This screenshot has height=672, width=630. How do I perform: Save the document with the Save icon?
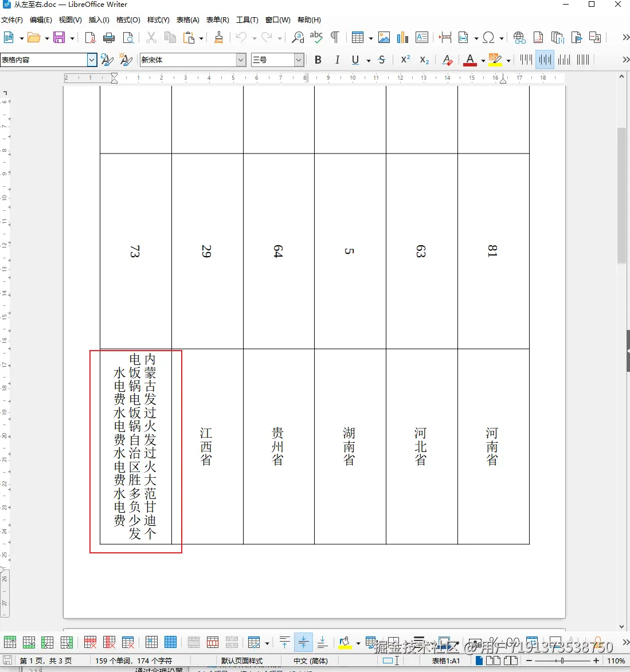[58, 38]
